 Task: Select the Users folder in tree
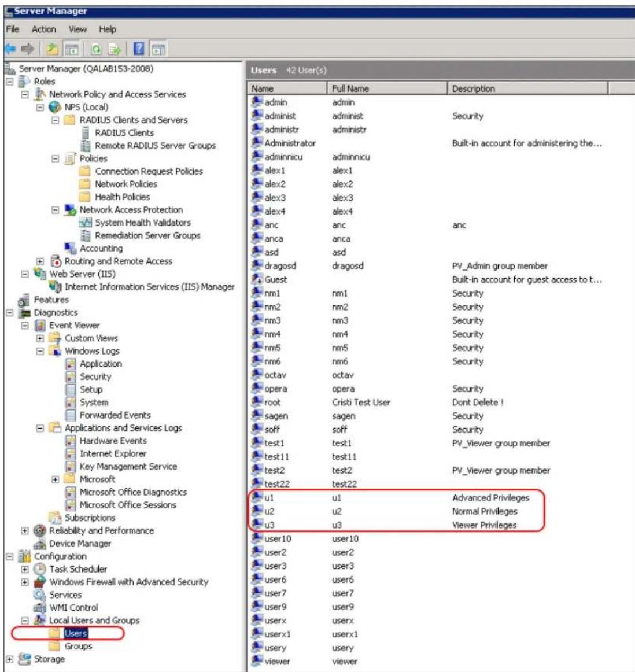[75, 633]
